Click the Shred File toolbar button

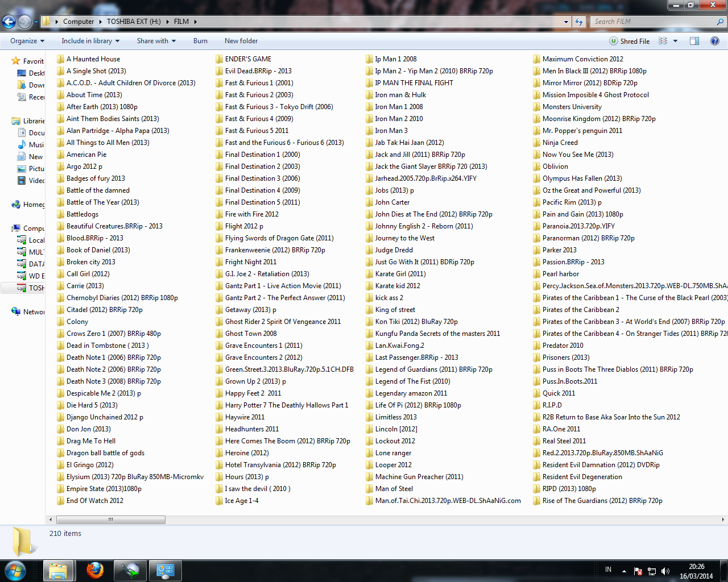click(x=630, y=41)
